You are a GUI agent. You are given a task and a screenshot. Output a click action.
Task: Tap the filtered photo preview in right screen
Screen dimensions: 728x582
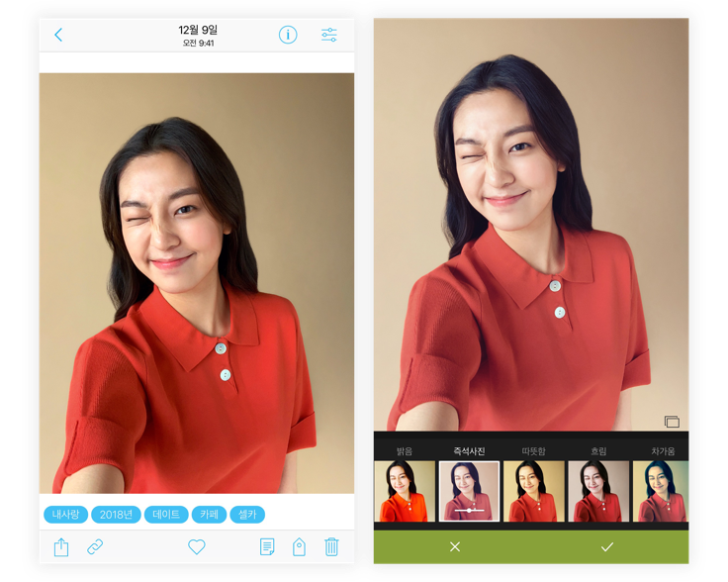tap(531, 225)
